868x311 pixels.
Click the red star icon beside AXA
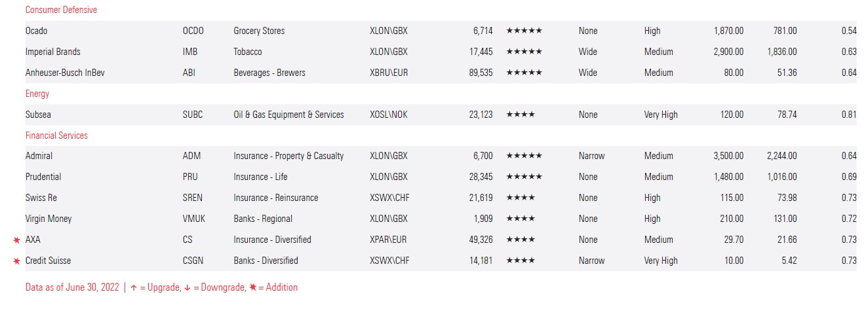16,240
